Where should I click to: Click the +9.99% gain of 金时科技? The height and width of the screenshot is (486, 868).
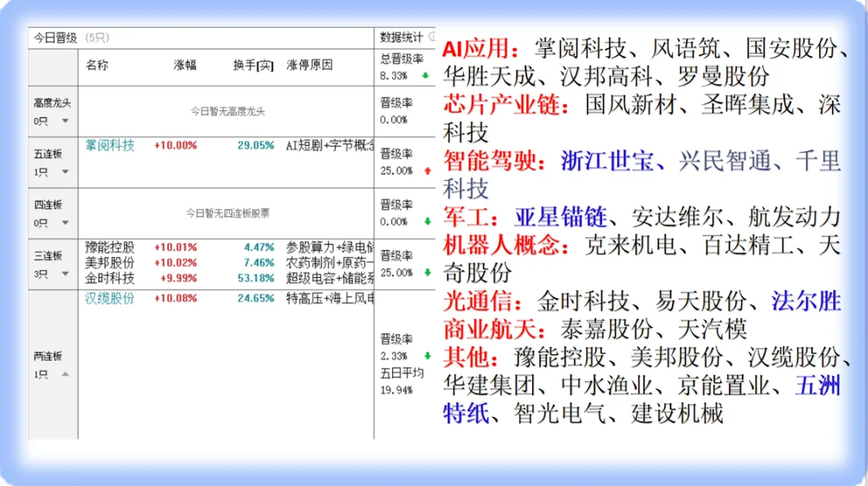[178, 278]
